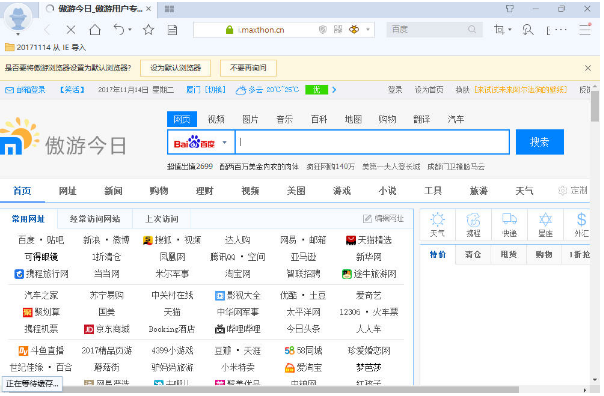This screenshot has width=604, height=396.
Task: Undo the closed tab with the restore arrow
Action: pos(119,29)
